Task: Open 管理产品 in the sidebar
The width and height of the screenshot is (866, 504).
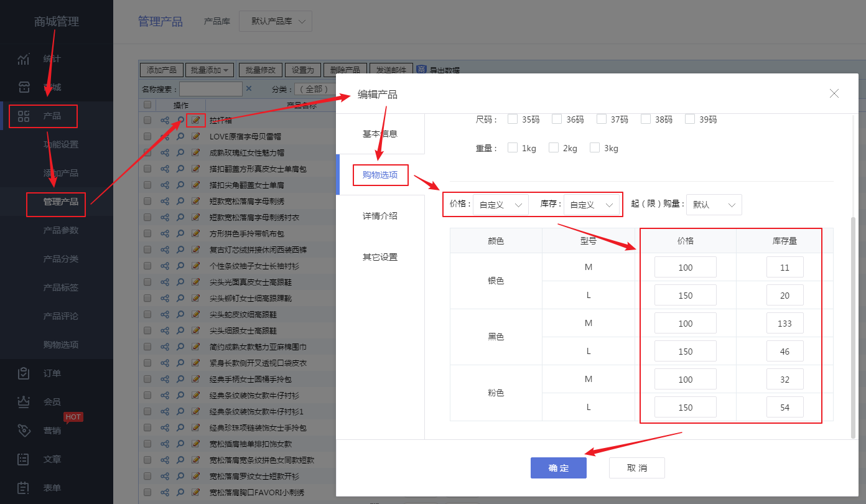Action: tap(61, 202)
